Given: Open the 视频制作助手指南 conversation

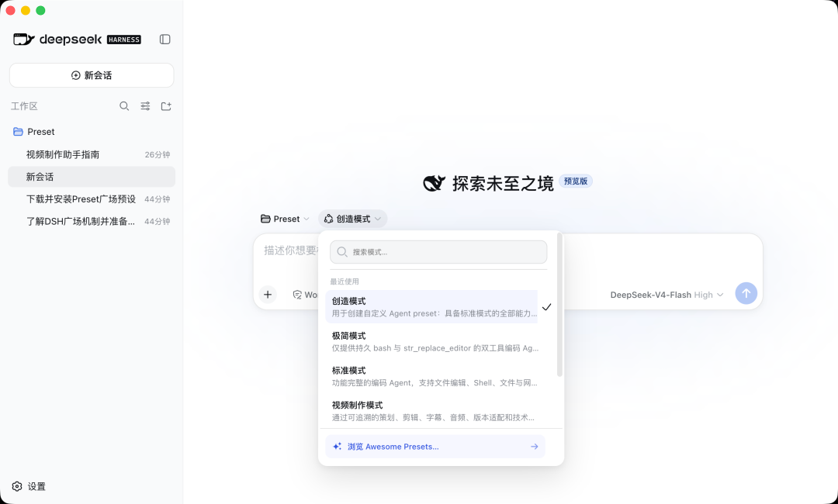Looking at the screenshot, I should (x=92, y=155).
